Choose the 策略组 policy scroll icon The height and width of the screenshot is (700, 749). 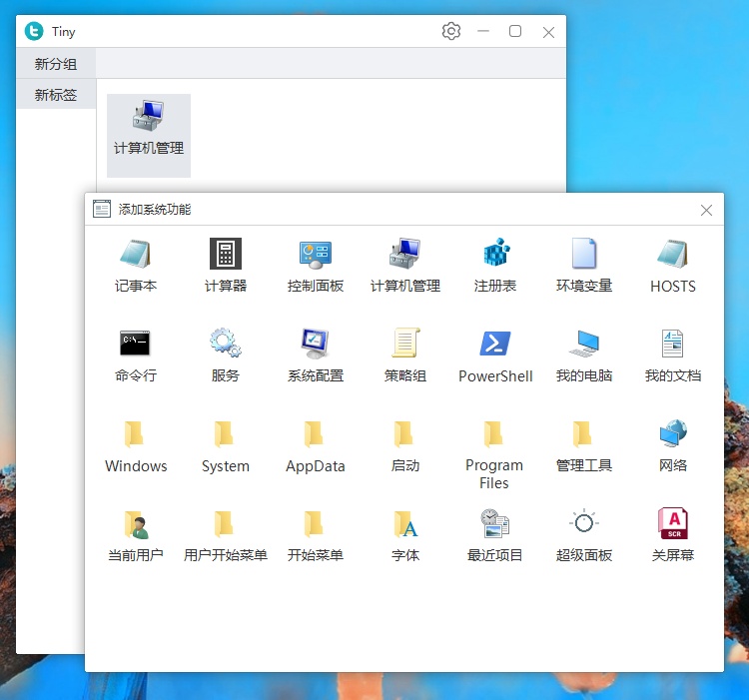click(404, 345)
